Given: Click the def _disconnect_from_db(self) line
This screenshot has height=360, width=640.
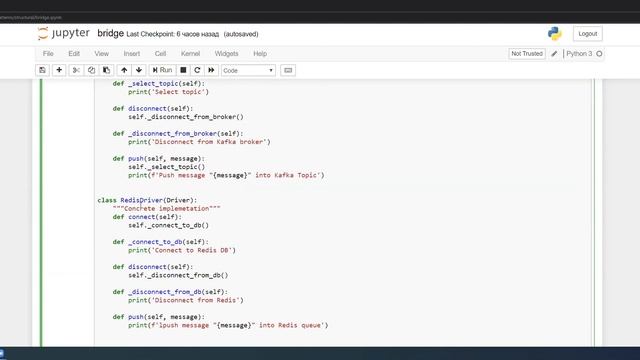Looking at the screenshot, I should (x=170, y=292).
